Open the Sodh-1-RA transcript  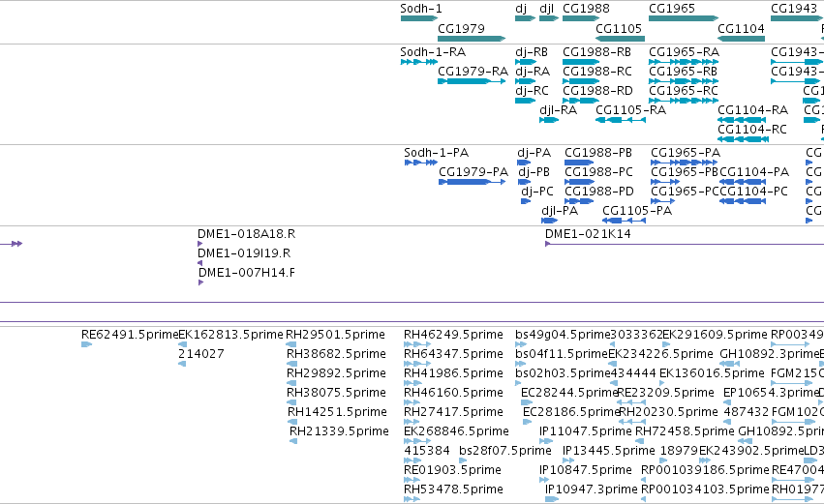click(419, 62)
